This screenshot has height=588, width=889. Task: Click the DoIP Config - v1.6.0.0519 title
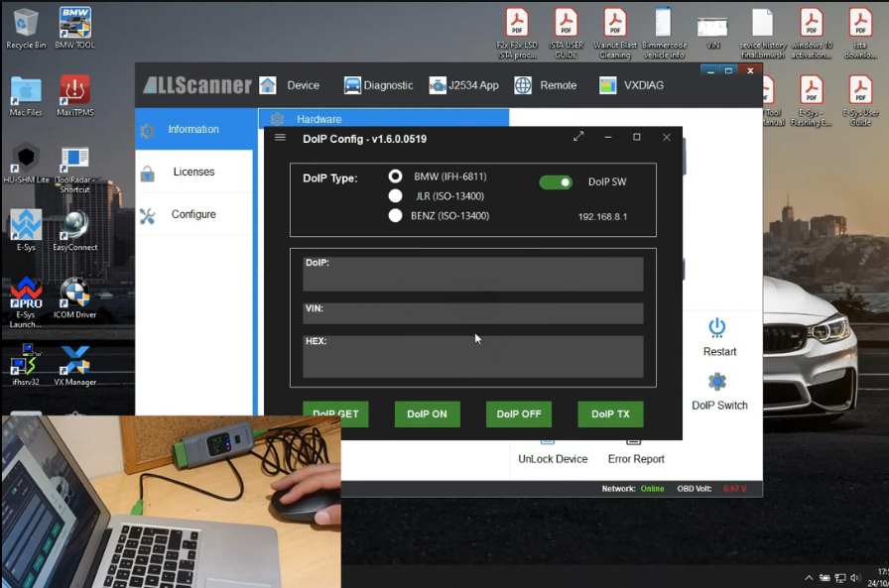click(x=364, y=139)
